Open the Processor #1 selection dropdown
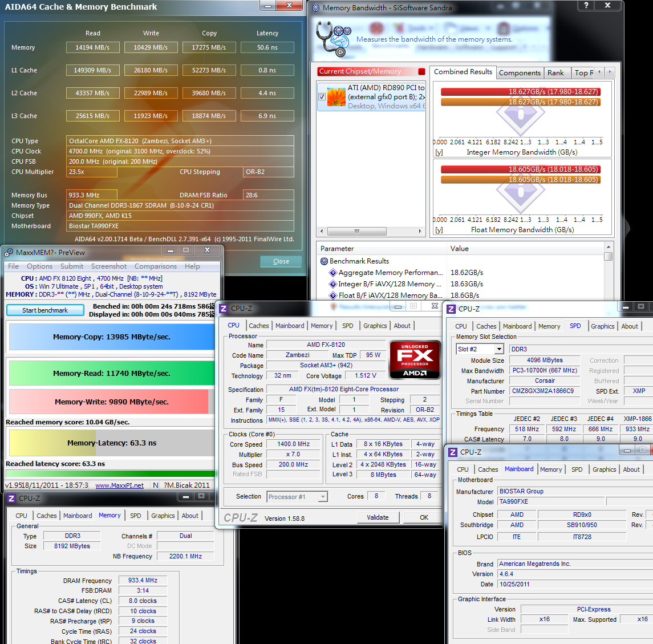653x644 pixels. (297, 496)
